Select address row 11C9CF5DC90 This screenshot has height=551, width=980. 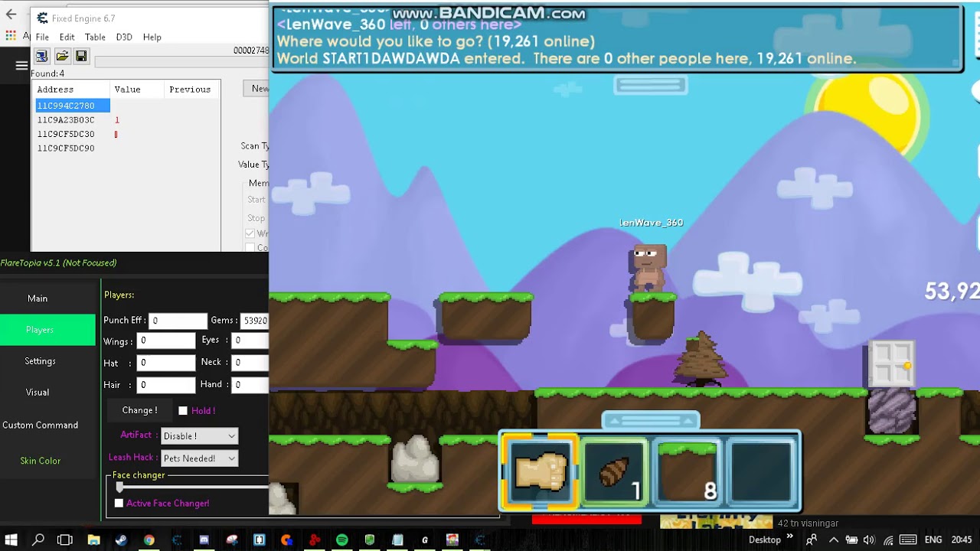127,148
